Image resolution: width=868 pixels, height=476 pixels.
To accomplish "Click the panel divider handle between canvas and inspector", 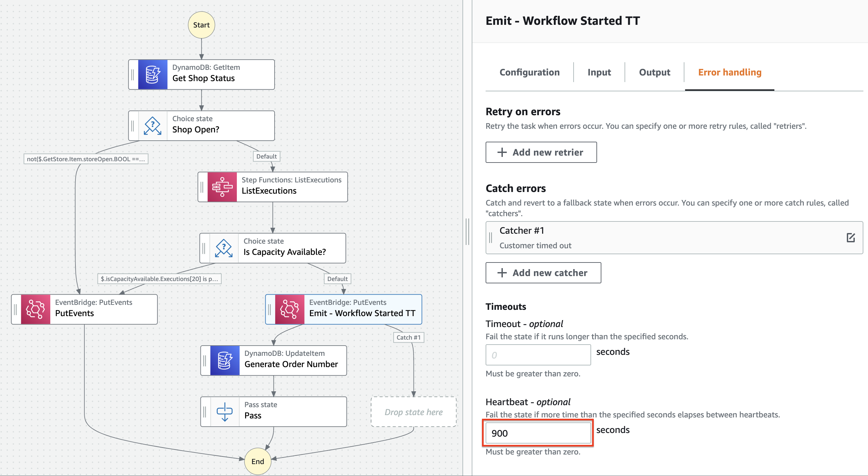I will tap(467, 232).
